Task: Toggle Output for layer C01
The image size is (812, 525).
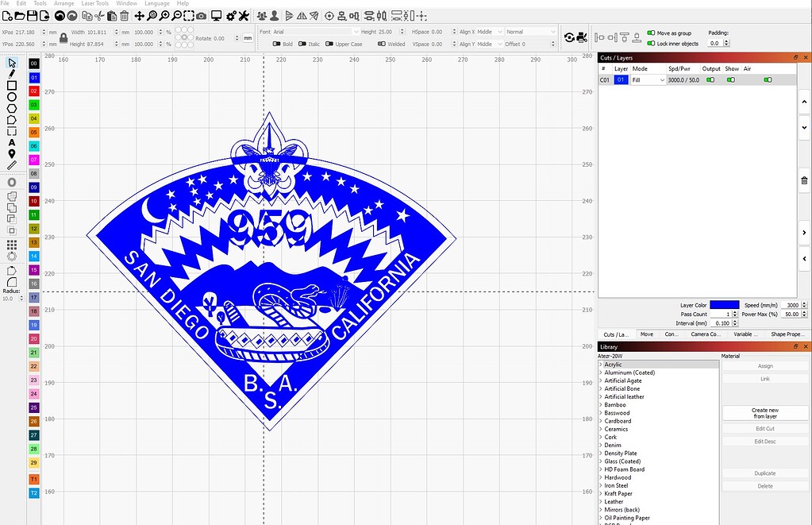Action: [710, 79]
